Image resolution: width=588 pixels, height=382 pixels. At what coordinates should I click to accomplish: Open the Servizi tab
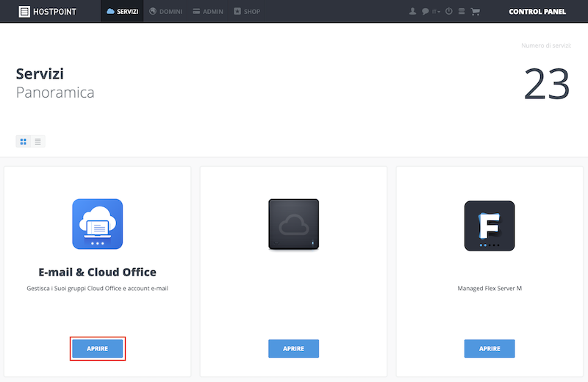click(x=122, y=12)
